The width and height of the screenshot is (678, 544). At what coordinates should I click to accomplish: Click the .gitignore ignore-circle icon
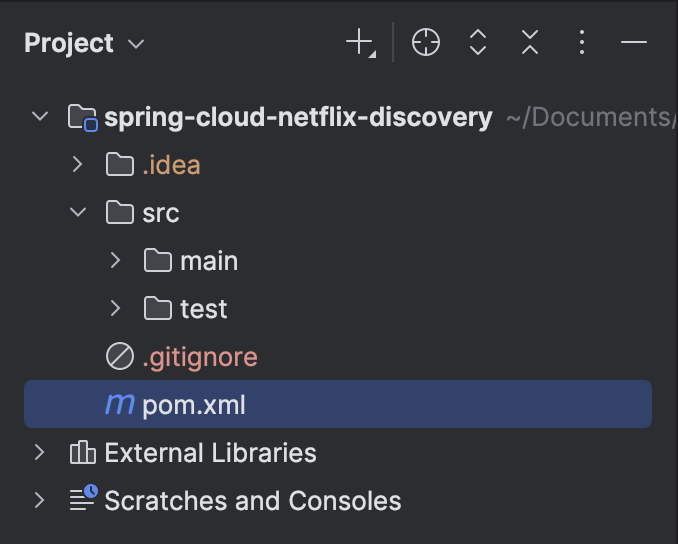[x=120, y=356]
